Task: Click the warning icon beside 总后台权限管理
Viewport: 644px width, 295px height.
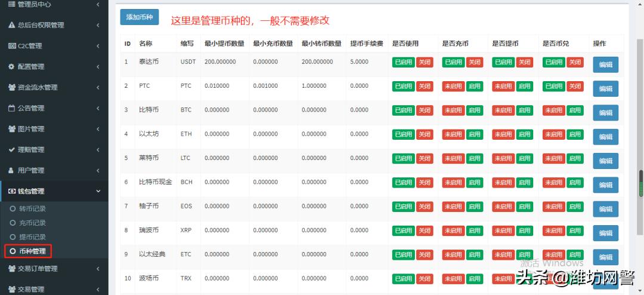Action: click(12, 25)
